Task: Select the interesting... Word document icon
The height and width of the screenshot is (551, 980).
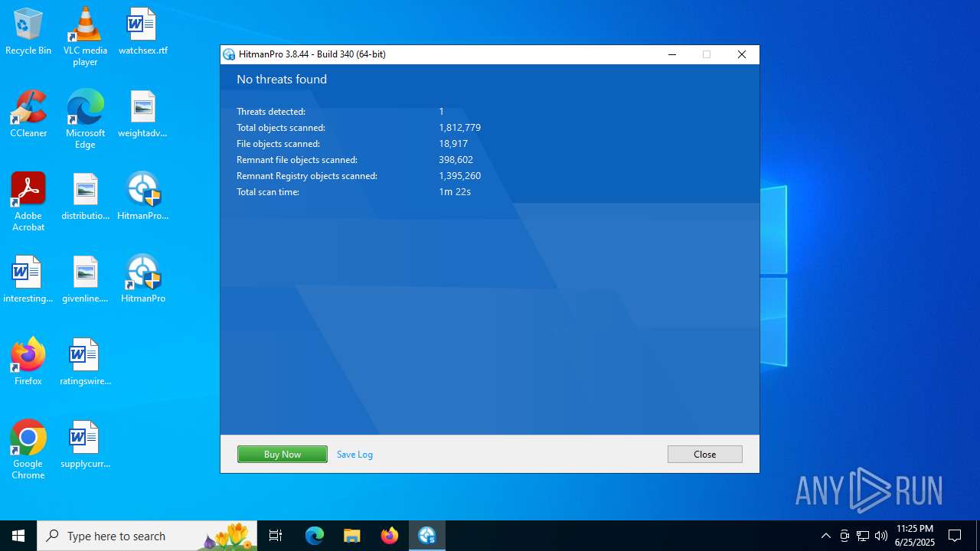Action: coord(28,279)
